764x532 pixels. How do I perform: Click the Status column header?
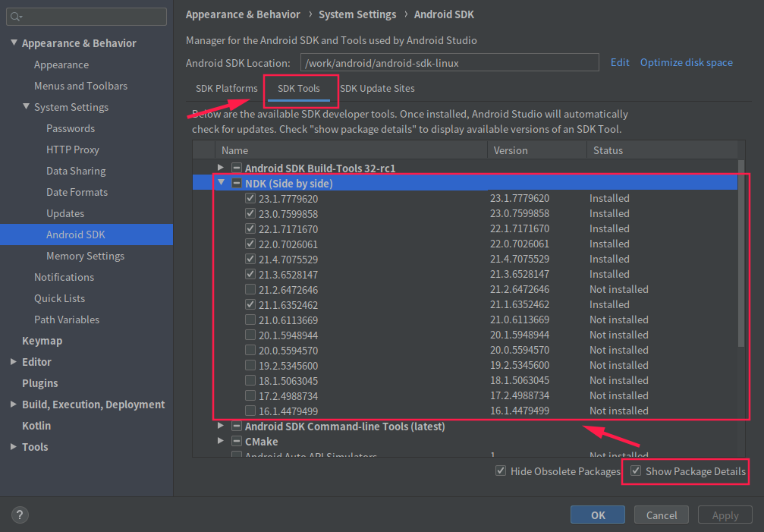[x=662, y=150]
